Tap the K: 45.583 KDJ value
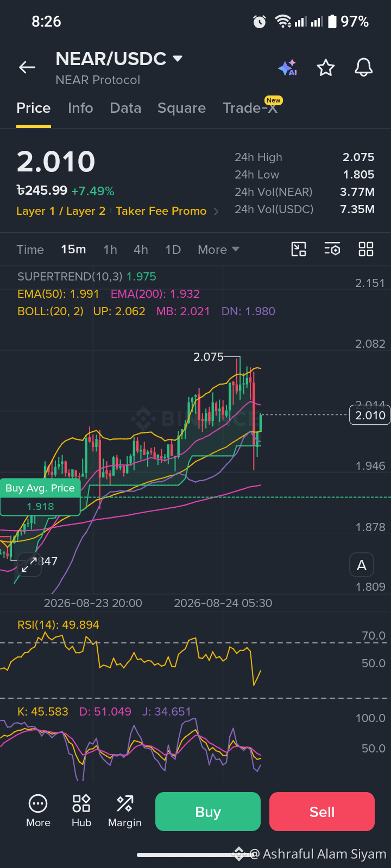This screenshot has width=391, height=868. 43,712
